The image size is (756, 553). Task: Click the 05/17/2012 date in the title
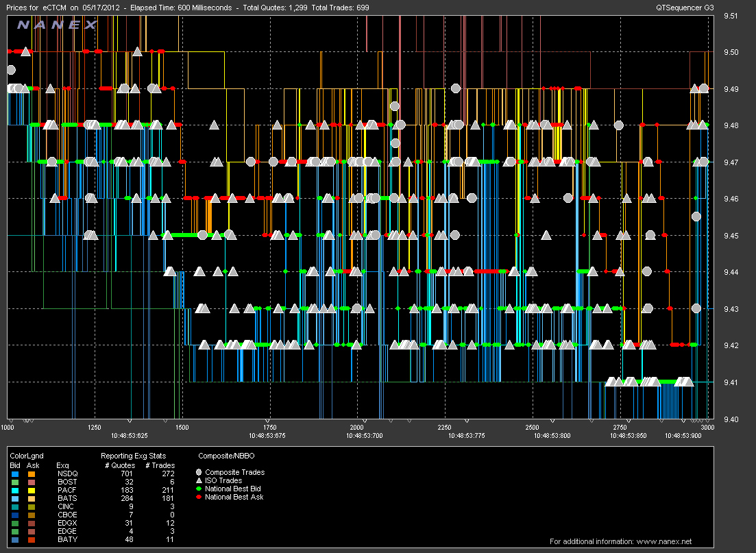[101, 8]
